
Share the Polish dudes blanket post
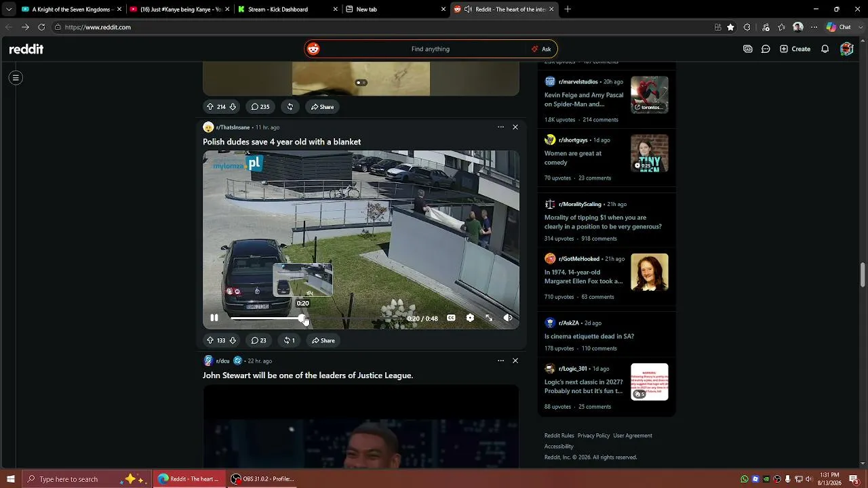pos(323,340)
